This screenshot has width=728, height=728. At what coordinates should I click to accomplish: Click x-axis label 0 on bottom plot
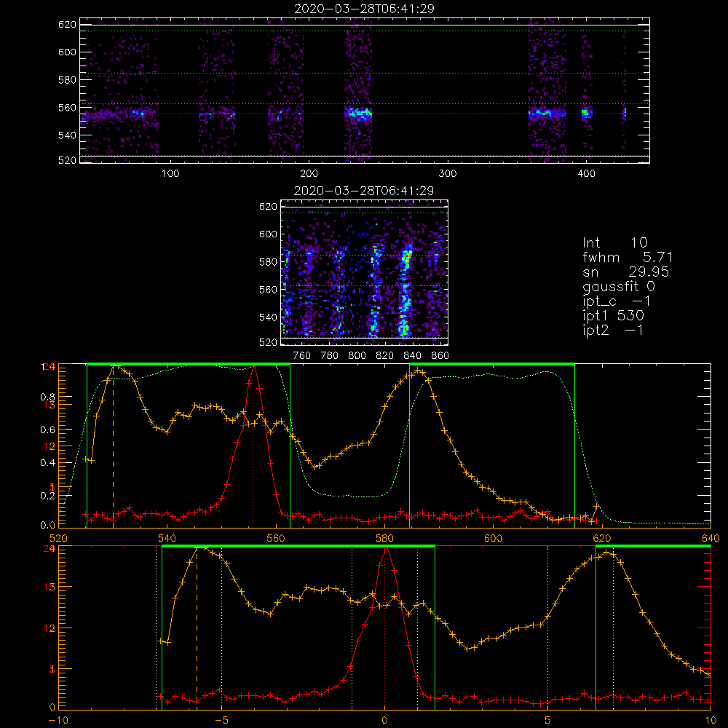384,721
